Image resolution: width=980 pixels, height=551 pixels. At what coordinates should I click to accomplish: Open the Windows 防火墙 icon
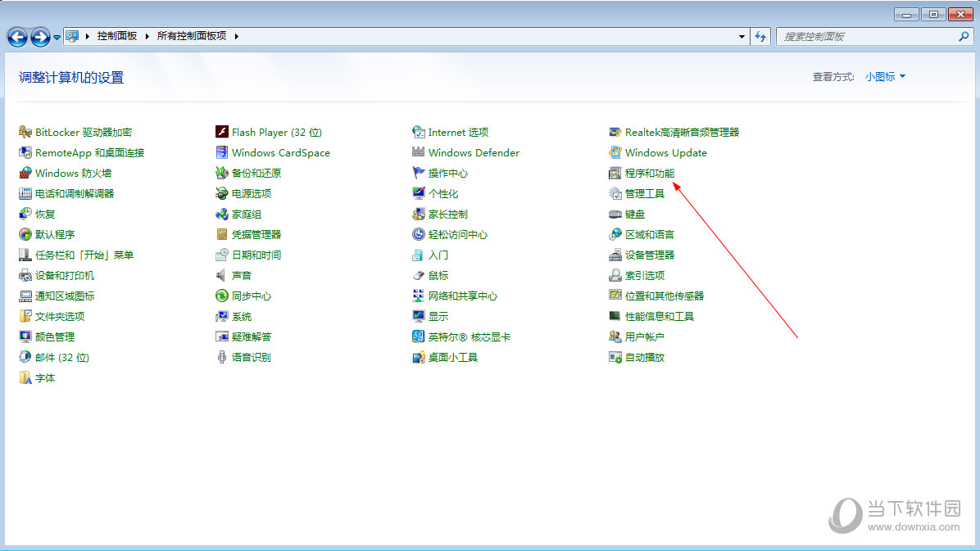(25, 173)
